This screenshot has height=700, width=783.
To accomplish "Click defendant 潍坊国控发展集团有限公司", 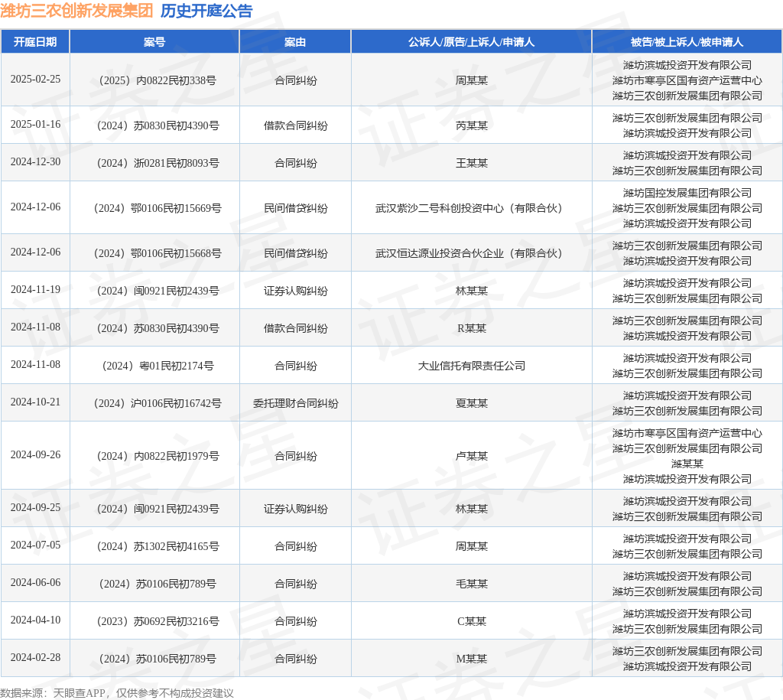I will [687, 193].
